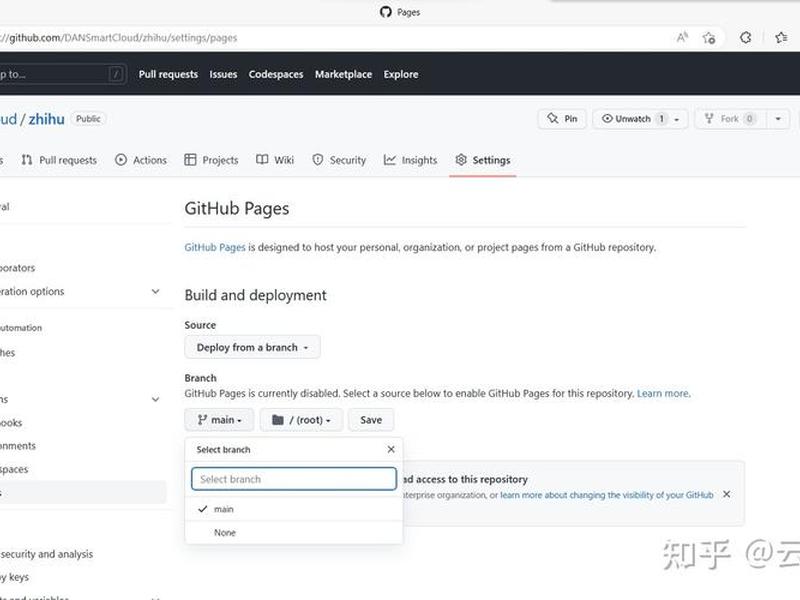Open Issues in top navigation bar
800x600 pixels.
[x=223, y=74]
